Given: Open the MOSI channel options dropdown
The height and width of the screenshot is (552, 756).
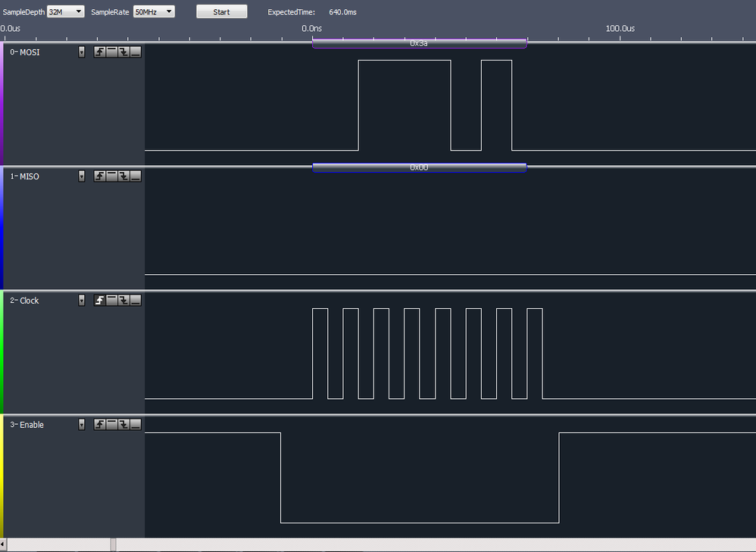Looking at the screenshot, I should point(82,52).
